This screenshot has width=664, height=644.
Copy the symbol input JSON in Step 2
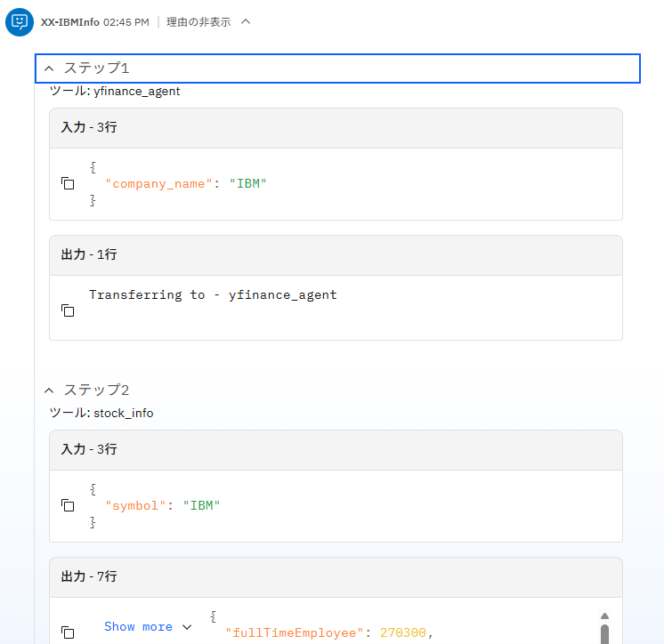tap(68, 505)
